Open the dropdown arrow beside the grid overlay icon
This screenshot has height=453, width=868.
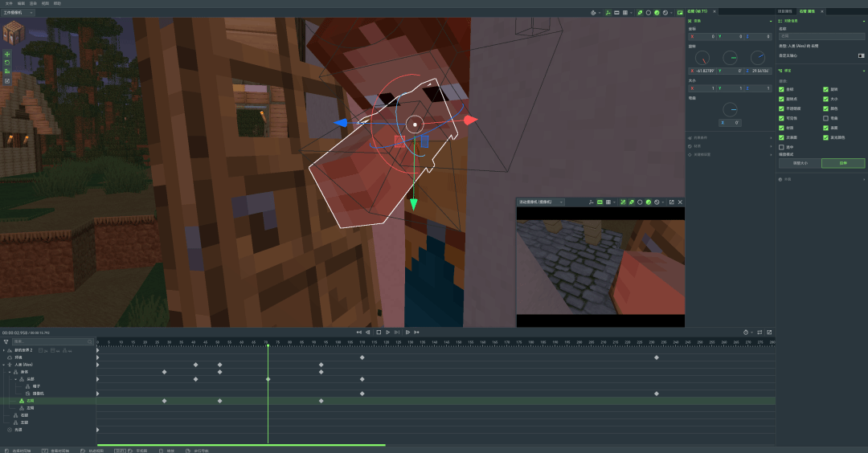pos(631,13)
